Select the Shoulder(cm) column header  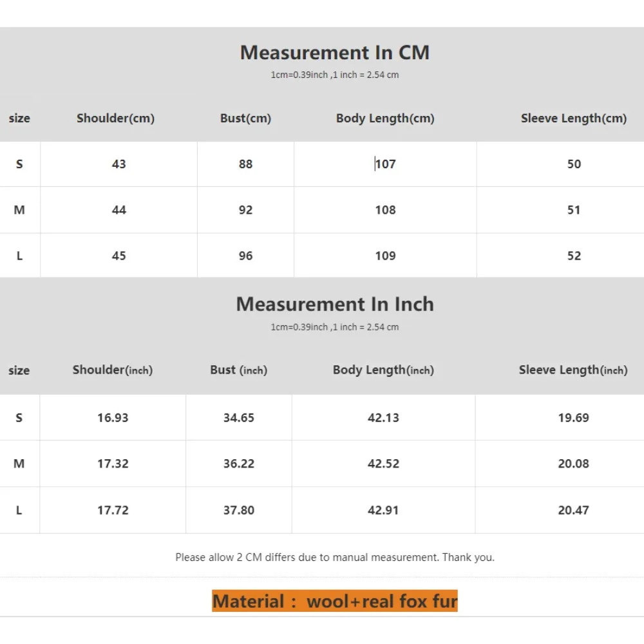(115, 118)
